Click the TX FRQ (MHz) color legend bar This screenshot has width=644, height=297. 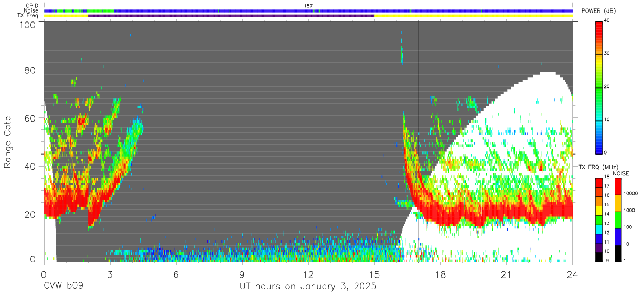598,220
